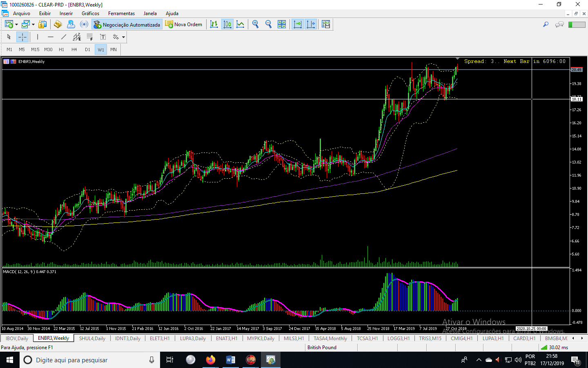Switch to the PETR4-like tab LUPA3,Daily

[193, 339]
